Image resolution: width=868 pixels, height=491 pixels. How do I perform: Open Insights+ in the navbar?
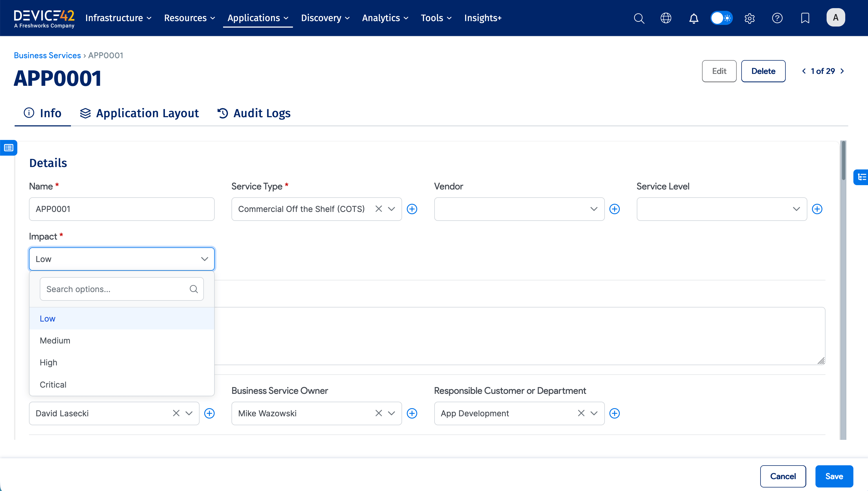483,18
